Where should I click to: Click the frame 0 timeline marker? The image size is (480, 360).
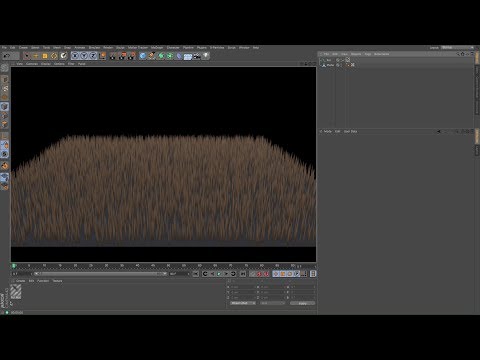[14, 266]
